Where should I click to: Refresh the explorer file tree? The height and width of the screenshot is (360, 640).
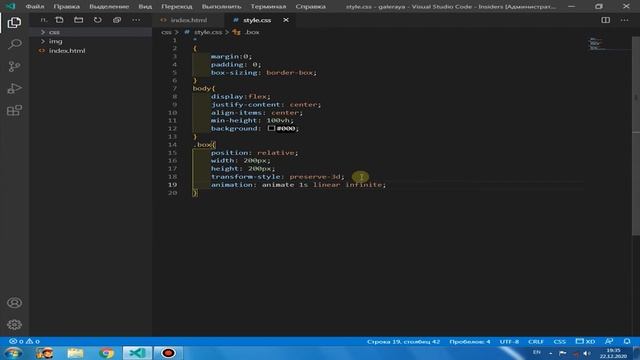click(x=98, y=20)
